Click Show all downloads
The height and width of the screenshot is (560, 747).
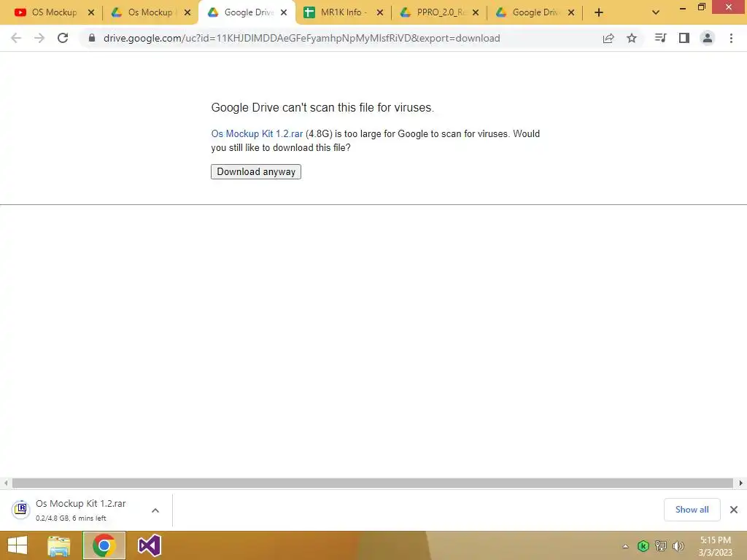click(692, 510)
